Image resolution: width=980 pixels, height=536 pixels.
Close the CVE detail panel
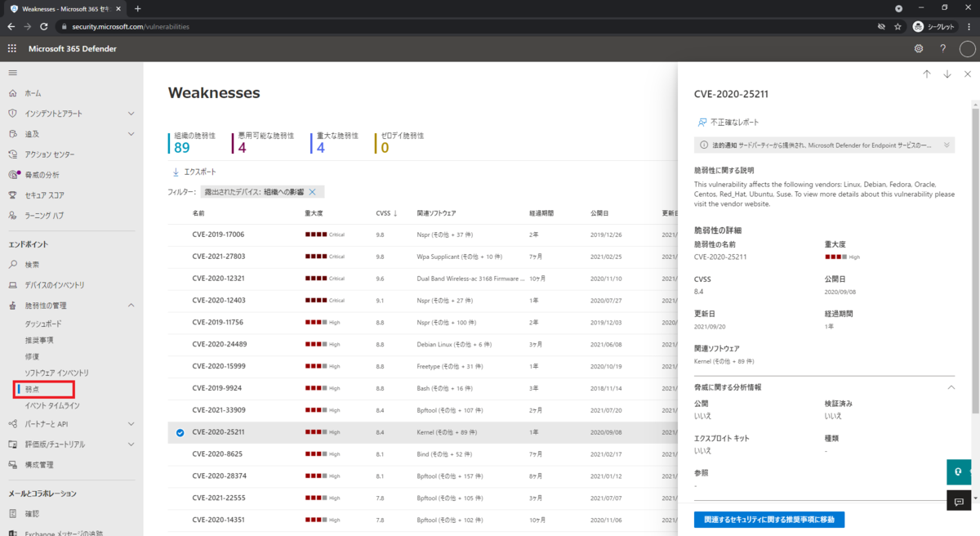[x=969, y=74]
